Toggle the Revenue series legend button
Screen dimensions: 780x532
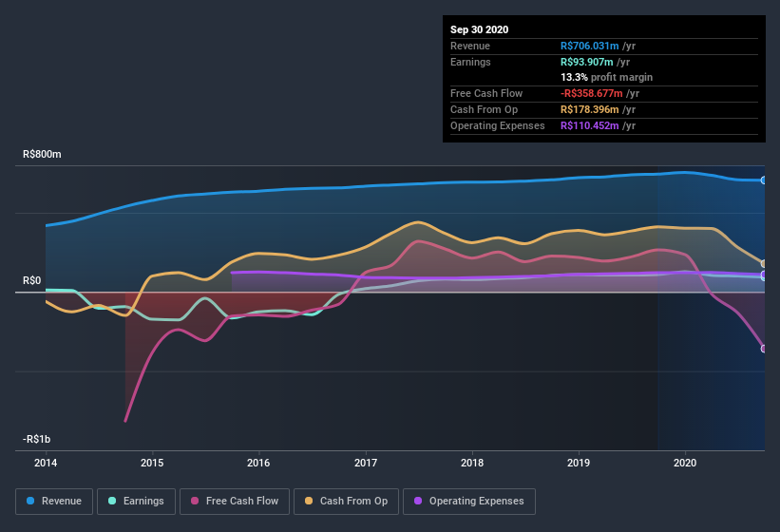pyautogui.click(x=54, y=502)
